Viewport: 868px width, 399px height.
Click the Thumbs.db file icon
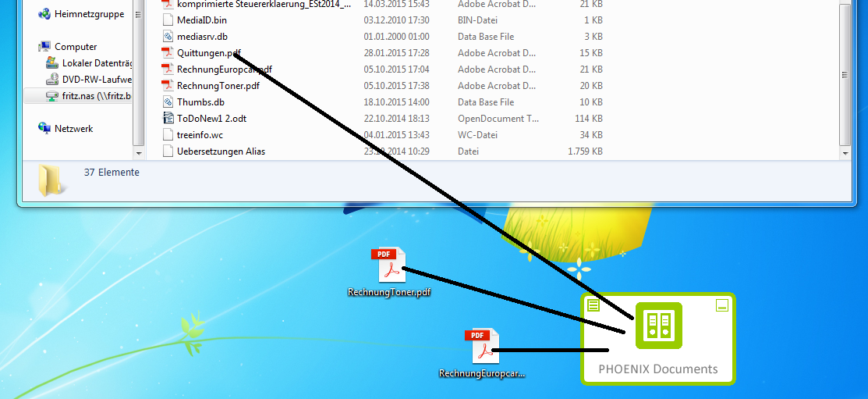[168, 102]
